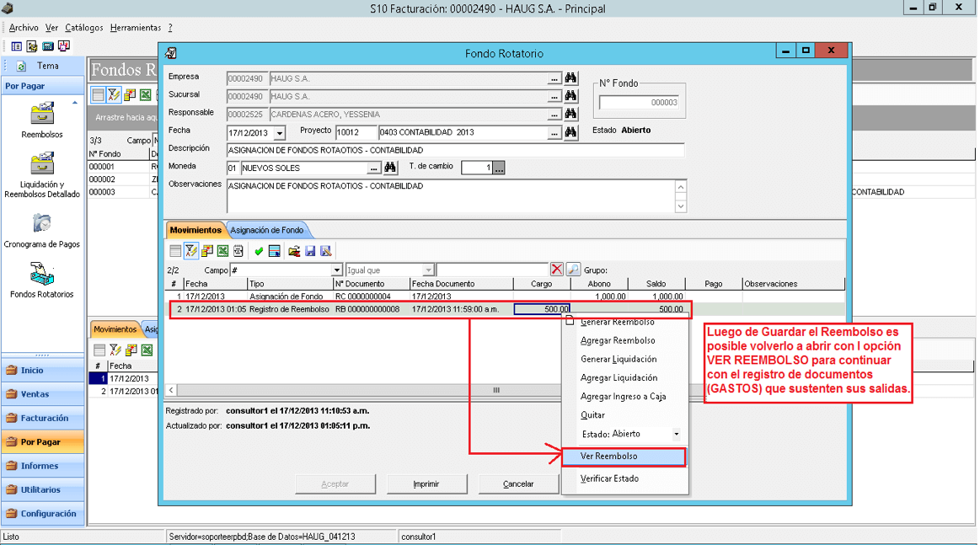The width and height of the screenshot is (980, 545).
Task: Click the Imprimir button
Action: tap(426, 484)
